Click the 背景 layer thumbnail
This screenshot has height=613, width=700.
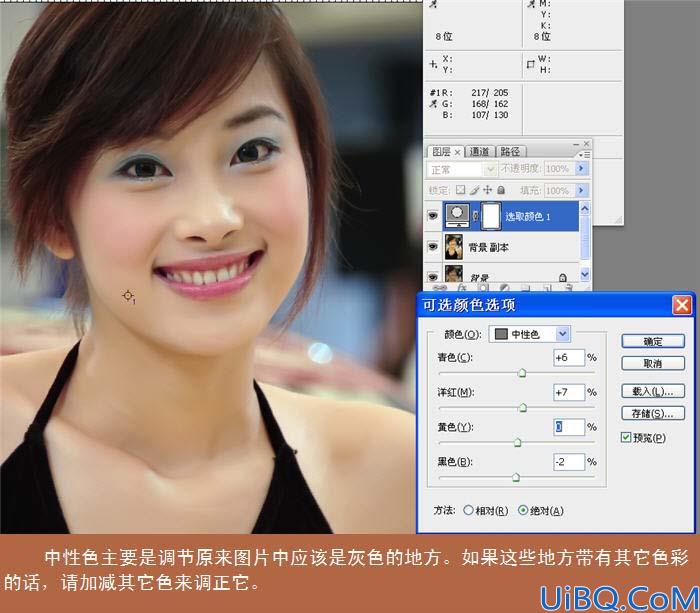[454, 273]
